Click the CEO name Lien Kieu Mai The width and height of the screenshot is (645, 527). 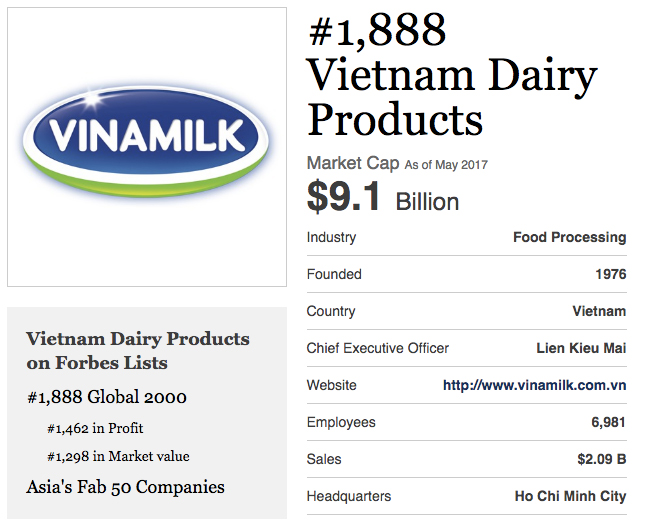[x=581, y=348]
